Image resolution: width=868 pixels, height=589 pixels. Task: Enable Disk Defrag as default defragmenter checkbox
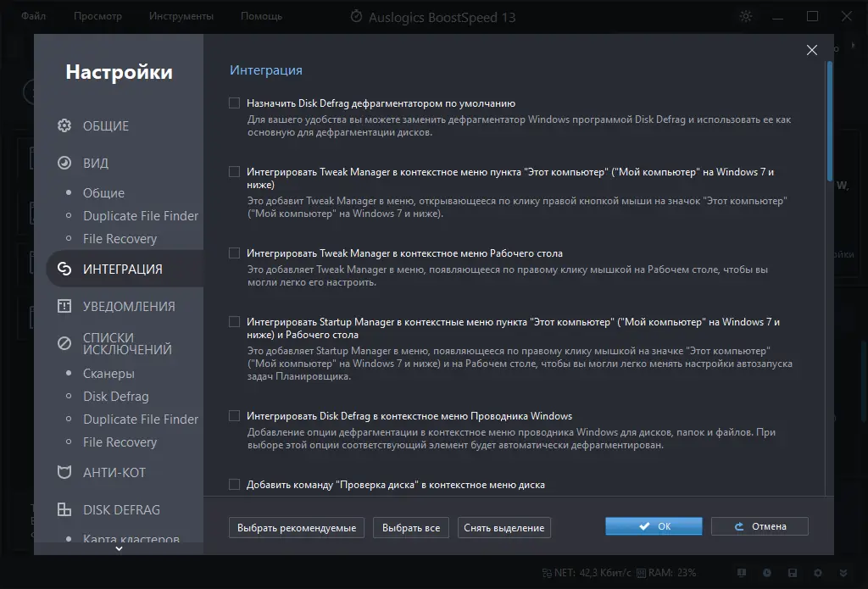[x=235, y=103]
